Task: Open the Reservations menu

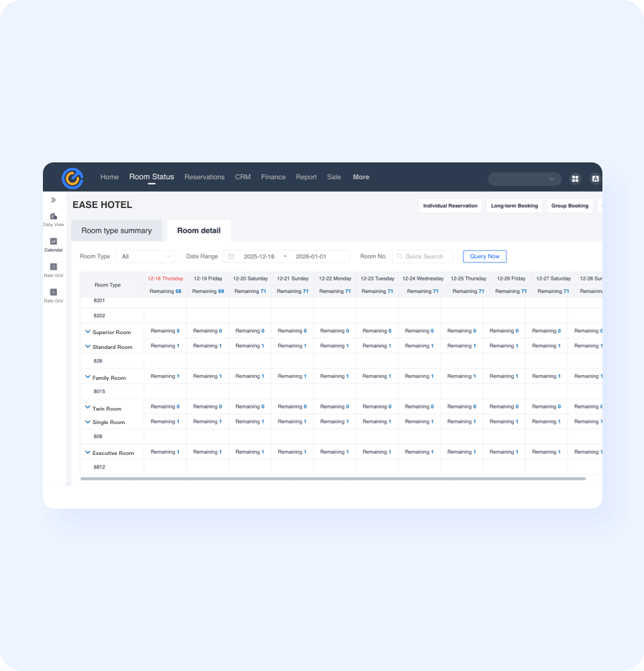Action: pos(205,177)
